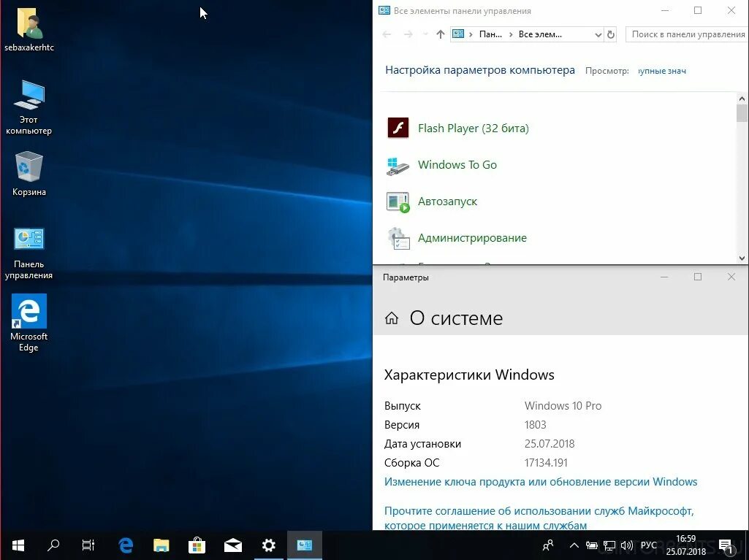Focus the Поиск в панели управления field

(687, 34)
